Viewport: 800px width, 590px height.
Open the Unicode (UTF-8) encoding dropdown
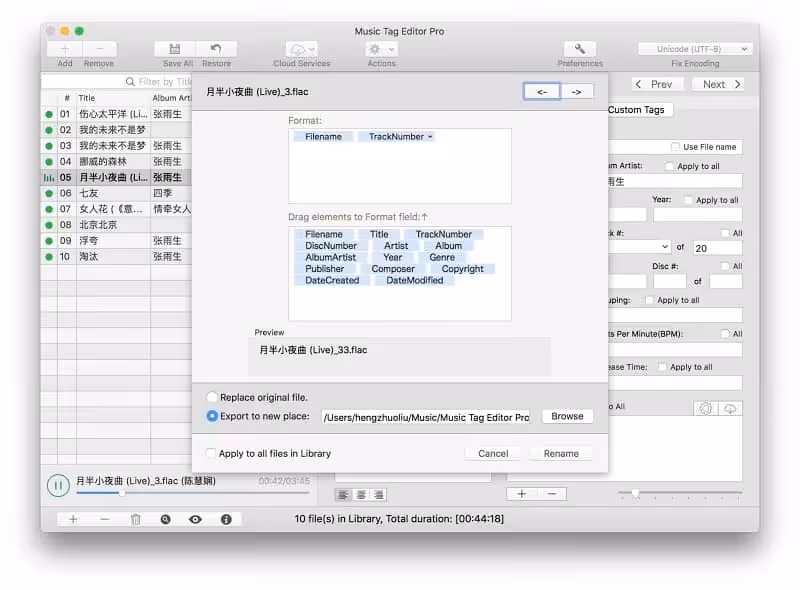(695, 49)
